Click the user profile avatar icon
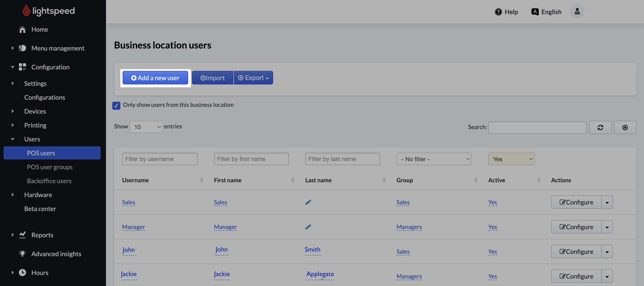This screenshot has width=644, height=286. pos(577,11)
